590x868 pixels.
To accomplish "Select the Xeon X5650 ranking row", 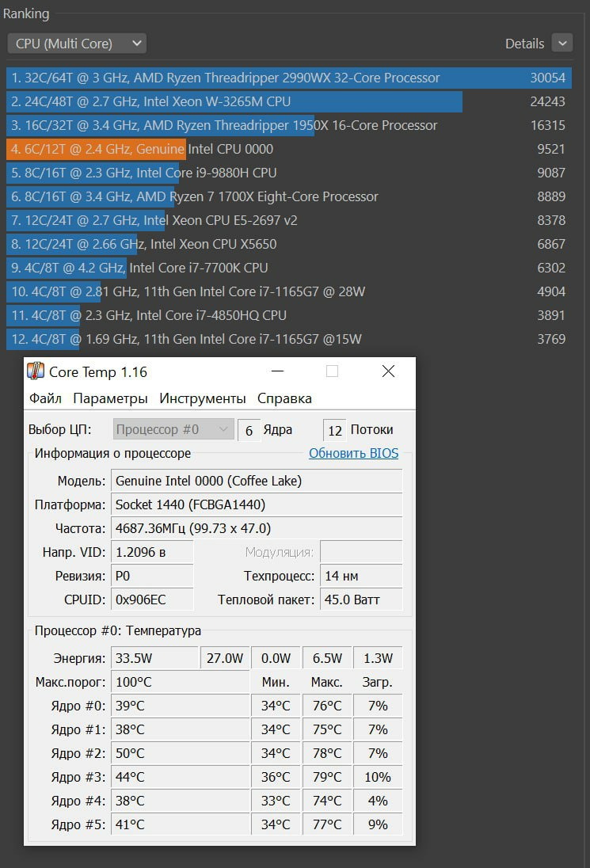I will tap(289, 244).
